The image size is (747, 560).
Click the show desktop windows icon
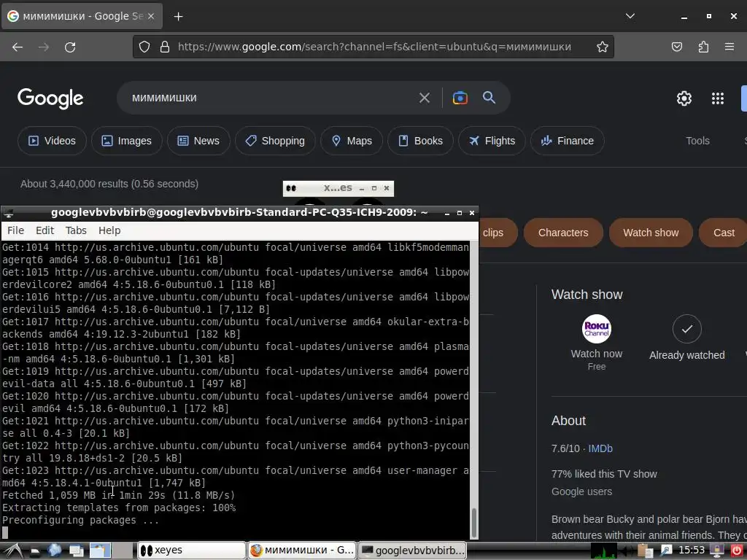coord(76,551)
